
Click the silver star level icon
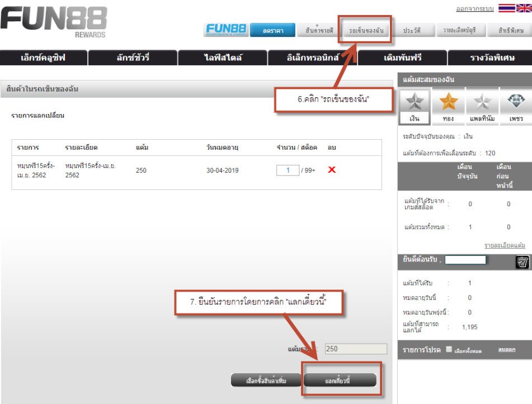(x=415, y=103)
